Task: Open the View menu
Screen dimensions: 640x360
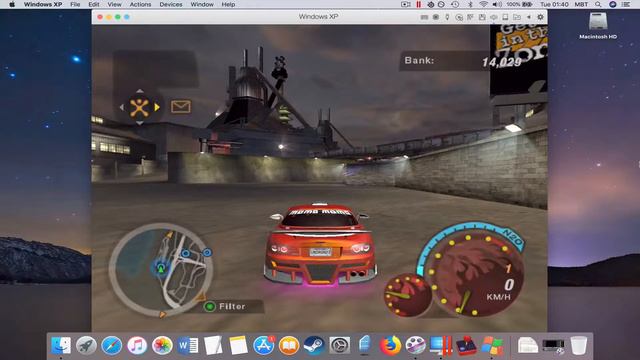Action: (114, 4)
